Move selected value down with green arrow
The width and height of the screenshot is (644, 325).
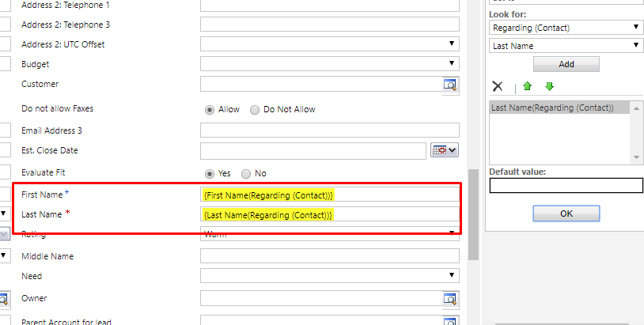coord(549,86)
